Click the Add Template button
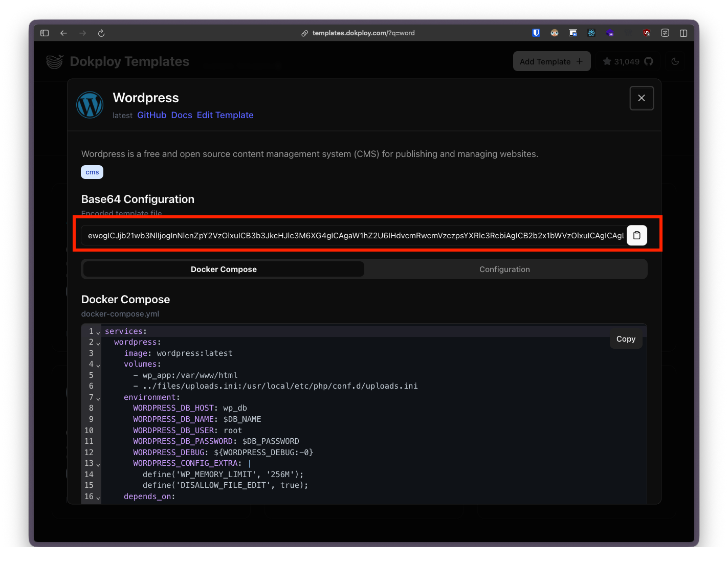 tap(552, 61)
